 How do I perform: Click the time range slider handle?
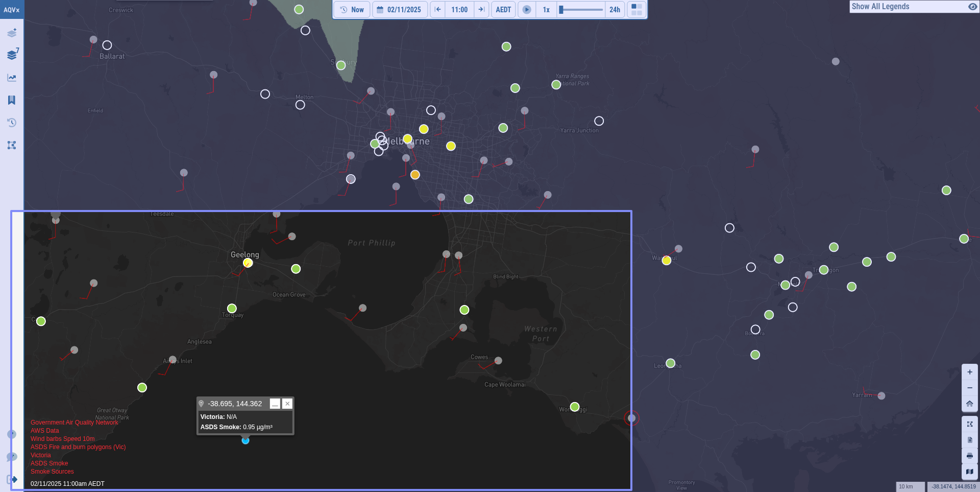pyautogui.click(x=561, y=10)
